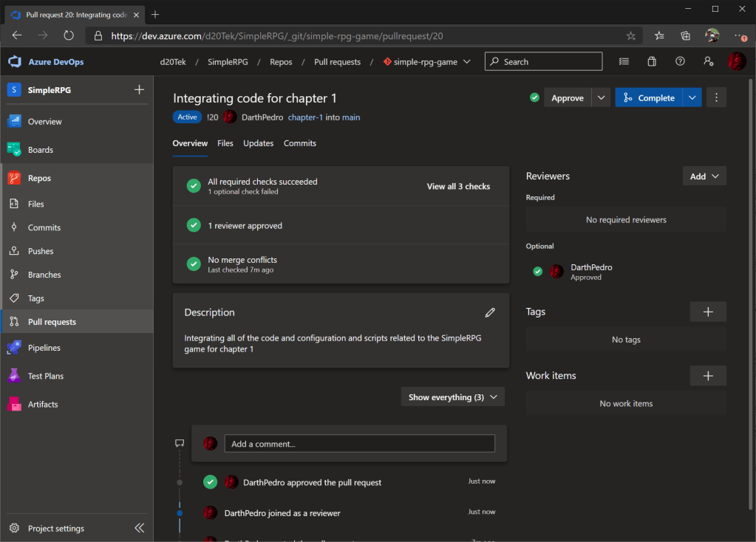Click the Artifacts package icon
The height and width of the screenshot is (542, 756).
point(14,404)
